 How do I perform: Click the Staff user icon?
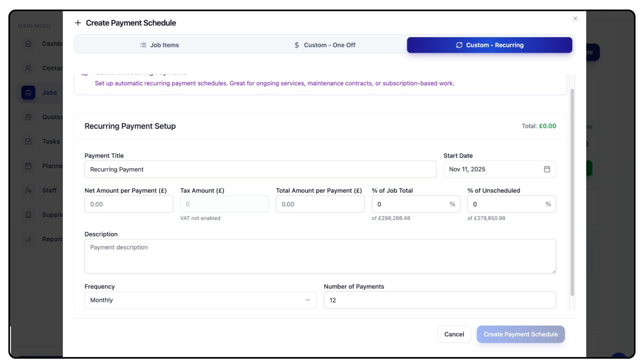click(29, 190)
